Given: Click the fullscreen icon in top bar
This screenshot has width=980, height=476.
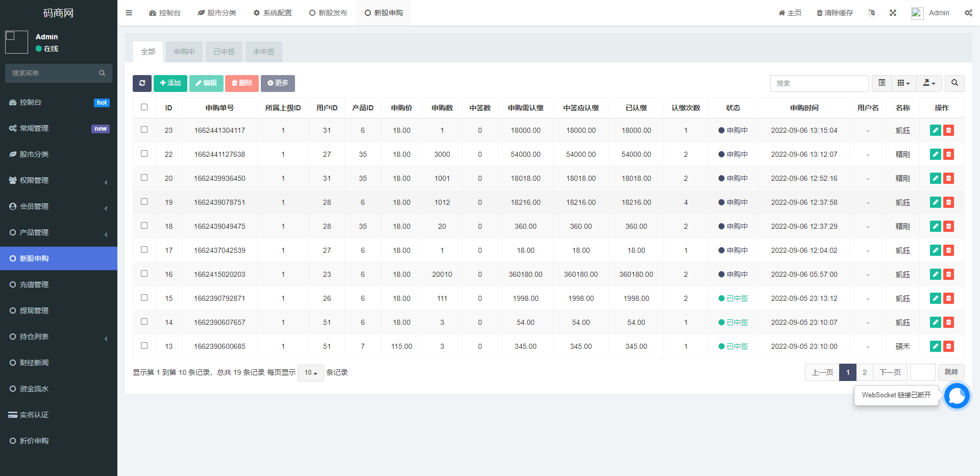Looking at the screenshot, I should click(893, 13).
